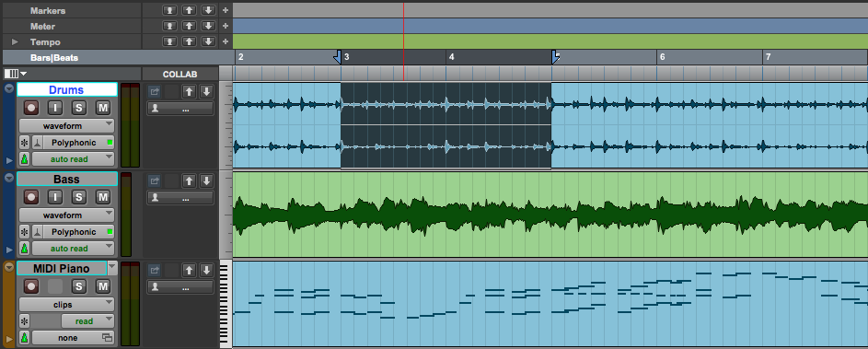This screenshot has width=868, height=349.
Task: Click the freeze snowflake icon on the Drums track
Action: click(x=24, y=143)
